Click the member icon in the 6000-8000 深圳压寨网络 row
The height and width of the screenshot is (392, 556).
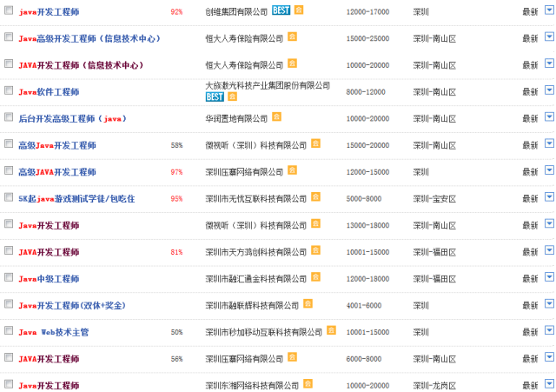[292, 357]
